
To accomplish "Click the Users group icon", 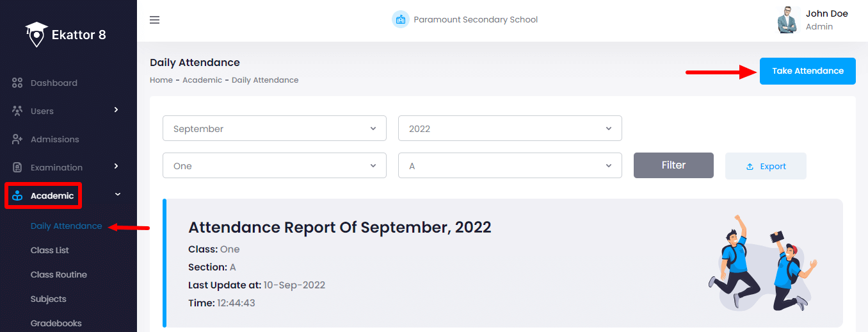I will click(x=17, y=111).
